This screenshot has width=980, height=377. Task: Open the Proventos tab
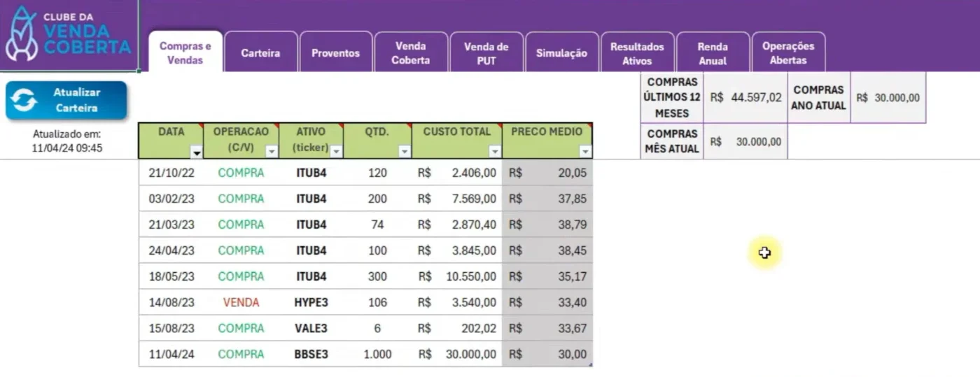coord(335,52)
